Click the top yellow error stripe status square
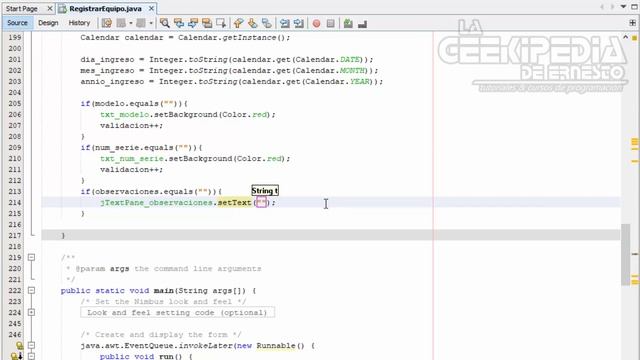 tap(634, 38)
